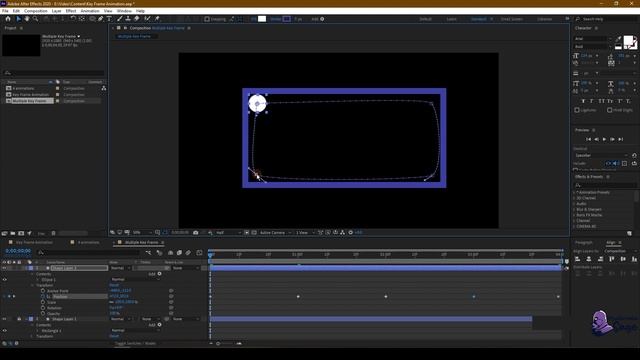Toggle the Position stopwatch keyframing

pos(43,297)
